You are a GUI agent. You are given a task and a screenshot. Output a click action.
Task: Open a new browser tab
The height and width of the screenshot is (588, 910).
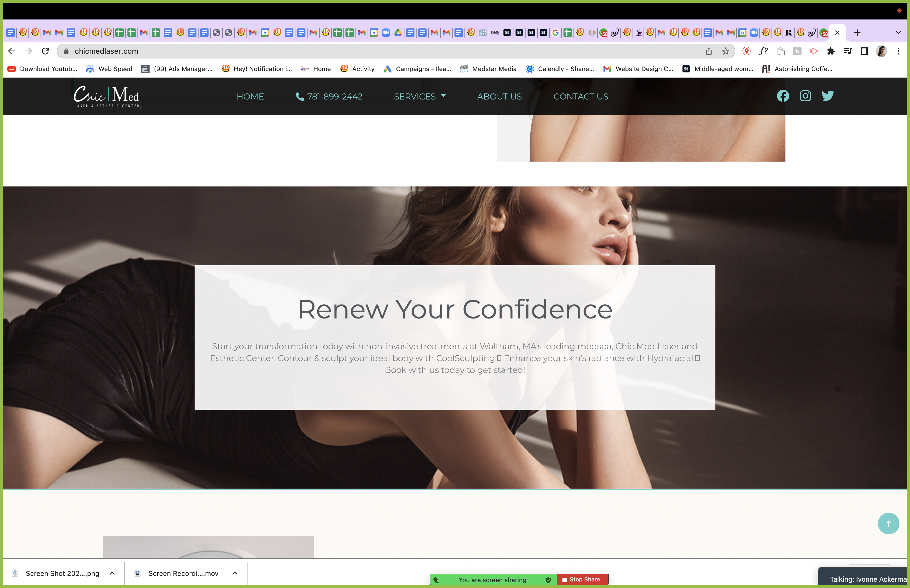pos(857,33)
